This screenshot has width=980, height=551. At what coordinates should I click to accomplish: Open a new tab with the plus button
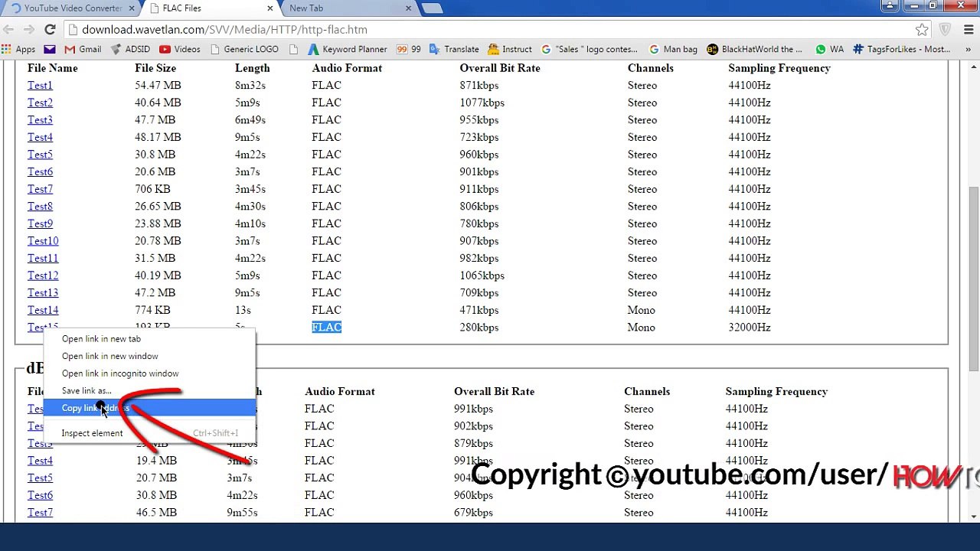point(432,8)
